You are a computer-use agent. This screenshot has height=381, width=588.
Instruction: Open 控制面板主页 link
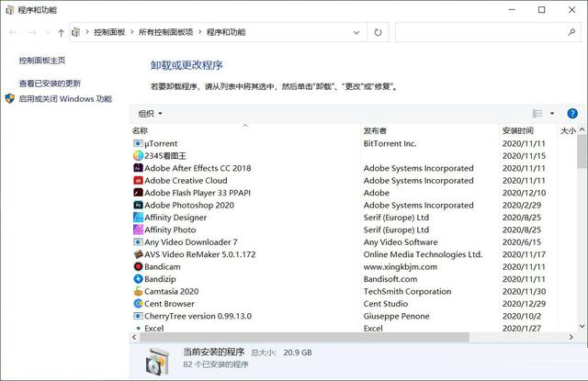(x=42, y=61)
